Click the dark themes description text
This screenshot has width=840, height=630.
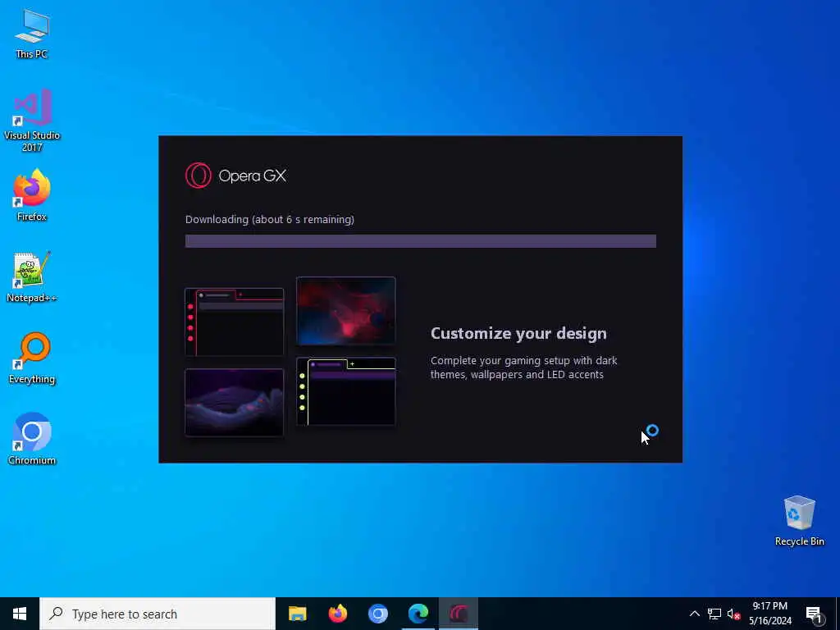tap(524, 367)
